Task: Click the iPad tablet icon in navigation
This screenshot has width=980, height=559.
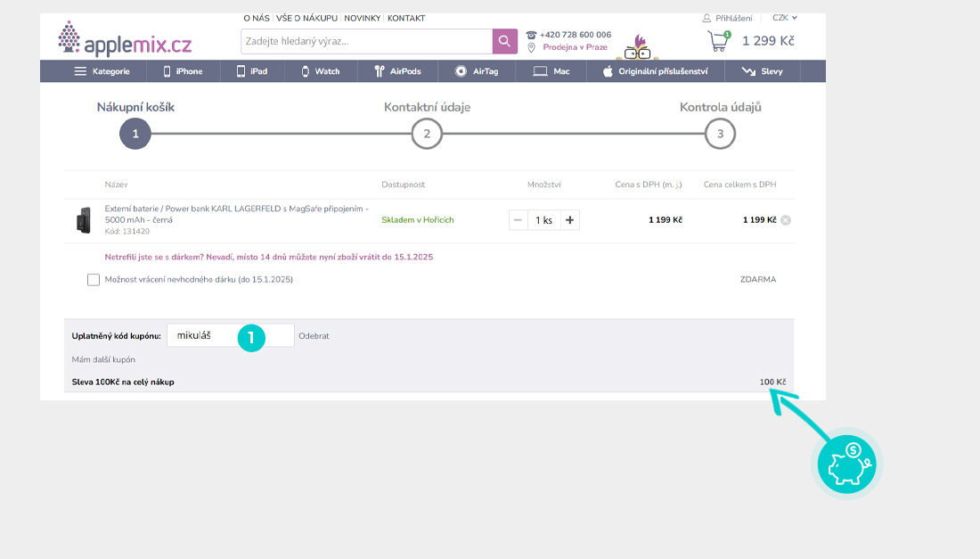Action: (x=241, y=71)
